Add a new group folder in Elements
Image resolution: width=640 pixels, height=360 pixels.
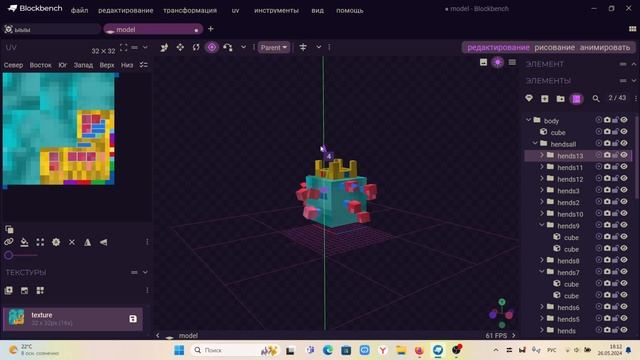coord(560,99)
